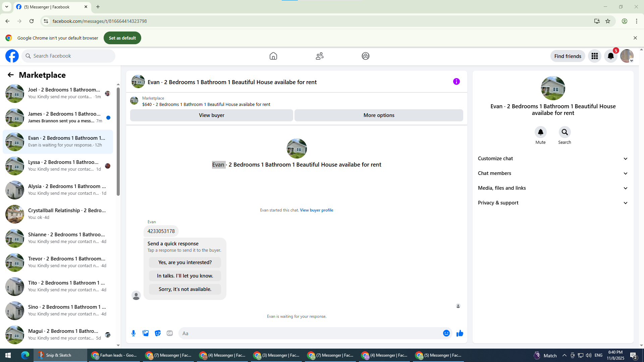Click the conversation list scrollbar
Image resolution: width=644 pixels, height=362 pixels.
[118, 141]
